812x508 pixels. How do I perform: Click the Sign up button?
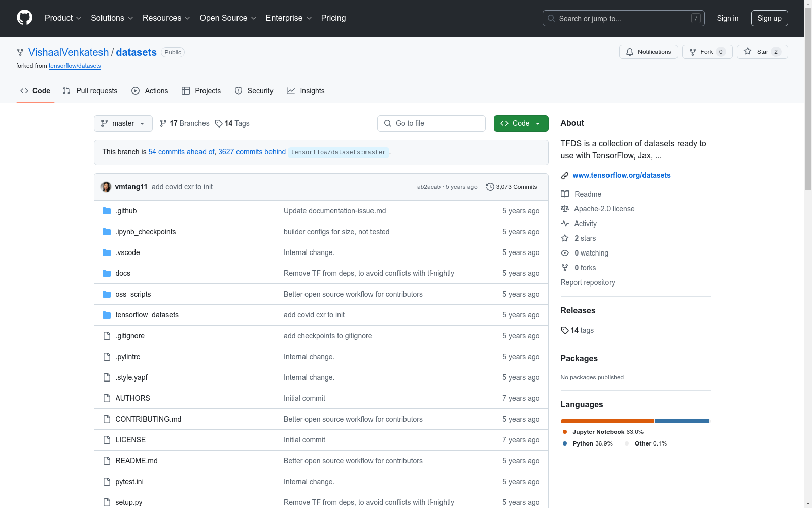[769, 18]
